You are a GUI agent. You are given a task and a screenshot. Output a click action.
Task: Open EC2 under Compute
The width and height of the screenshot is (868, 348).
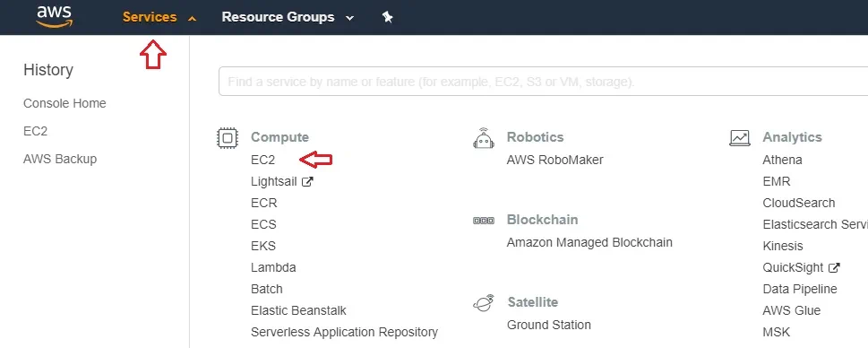click(x=263, y=160)
